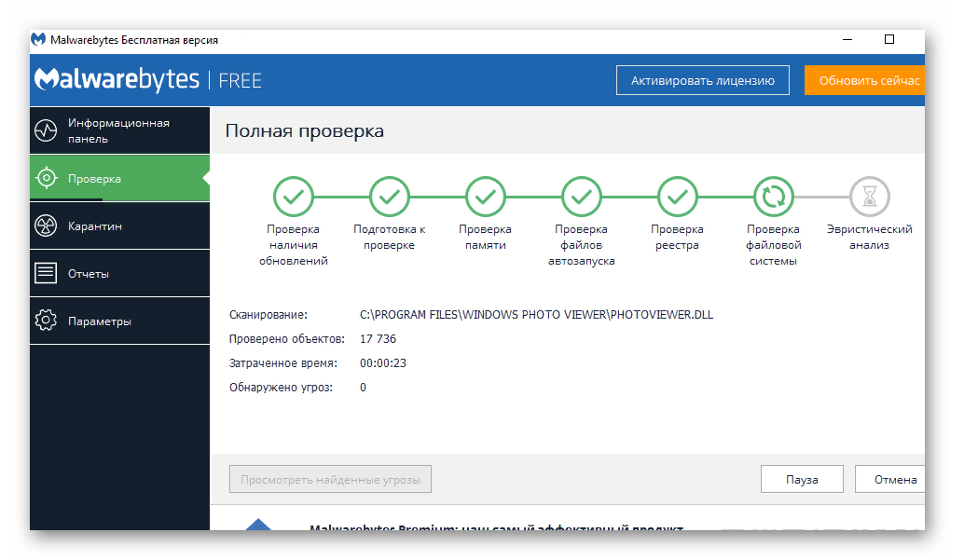The height and width of the screenshot is (560, 978).
Task: Click Активировать лицензию button
Action: [x=702, y=80]
